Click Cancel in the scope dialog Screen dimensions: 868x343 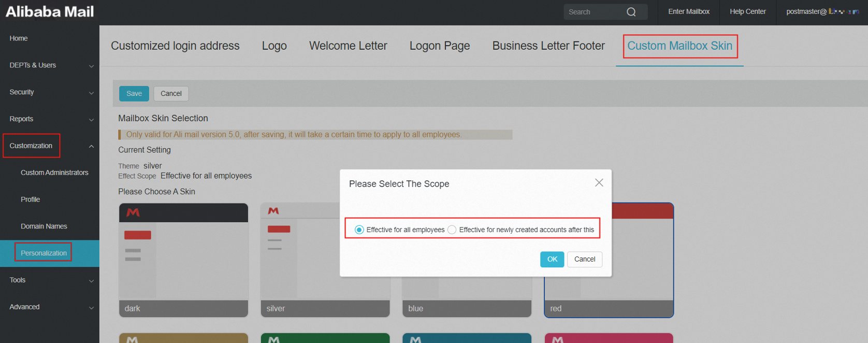click(585, 259)
